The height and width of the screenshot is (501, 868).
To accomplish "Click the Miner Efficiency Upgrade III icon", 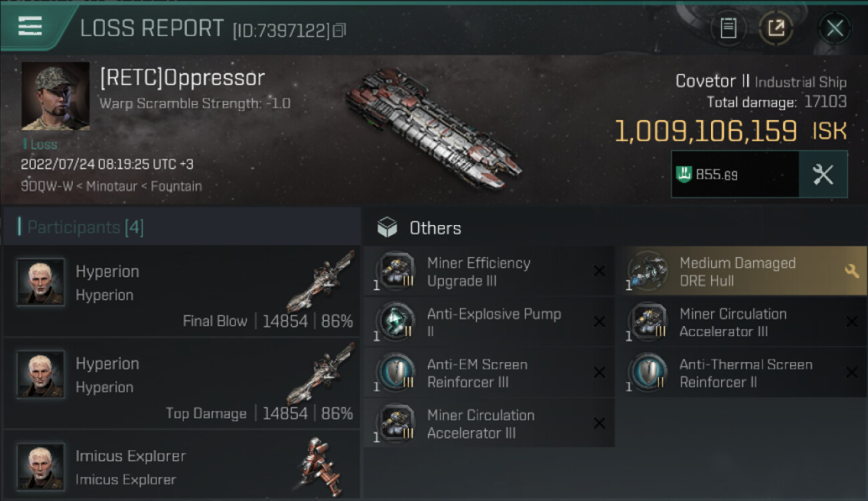I will 395,271.
